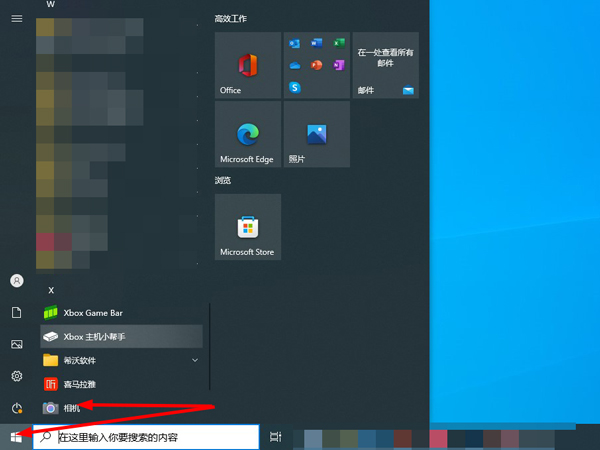Jump via the X letter header
Viewport: 600px width, 450px height.
click(x=51, y=290)
